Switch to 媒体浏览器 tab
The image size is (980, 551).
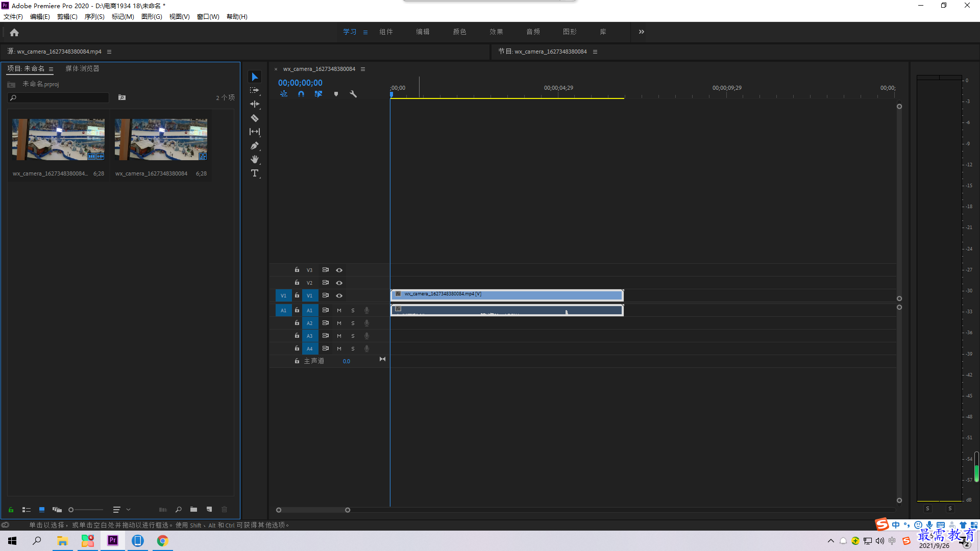pyautogui.click(x=82, y=68)
